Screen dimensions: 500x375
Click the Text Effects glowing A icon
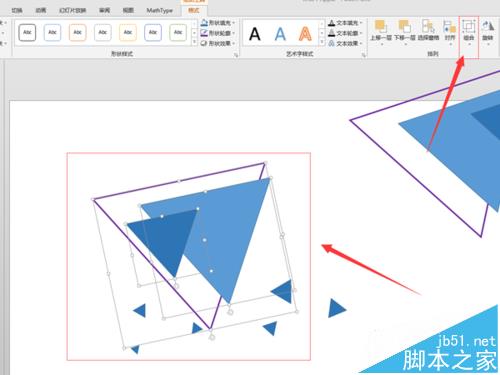[331, 44]
